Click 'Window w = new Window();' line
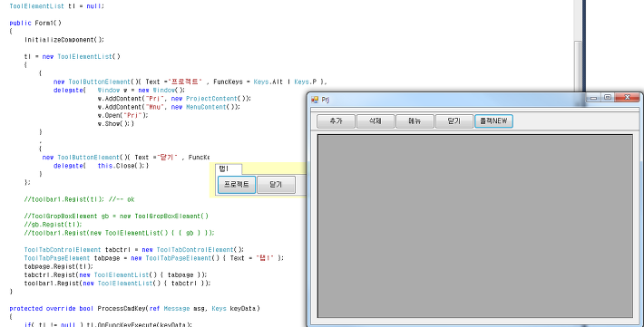Image resolution: width=644 pixels, height=327 pixels. coord(141,91)
